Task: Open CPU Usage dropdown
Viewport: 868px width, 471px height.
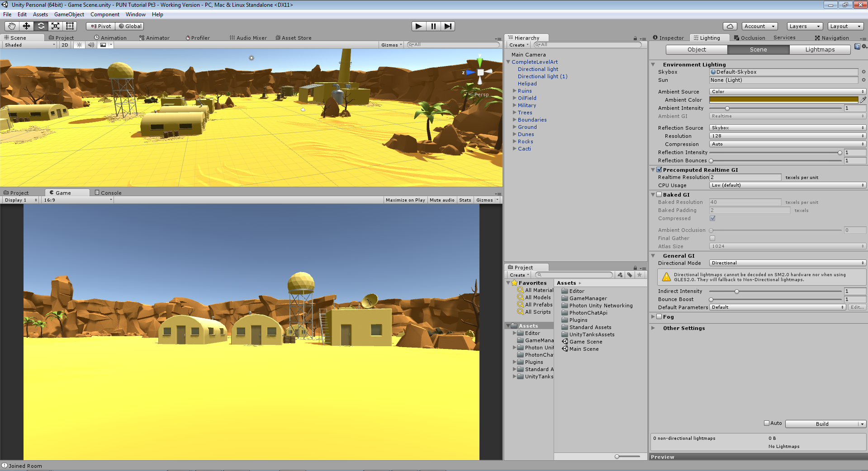Action: [787, 185]
